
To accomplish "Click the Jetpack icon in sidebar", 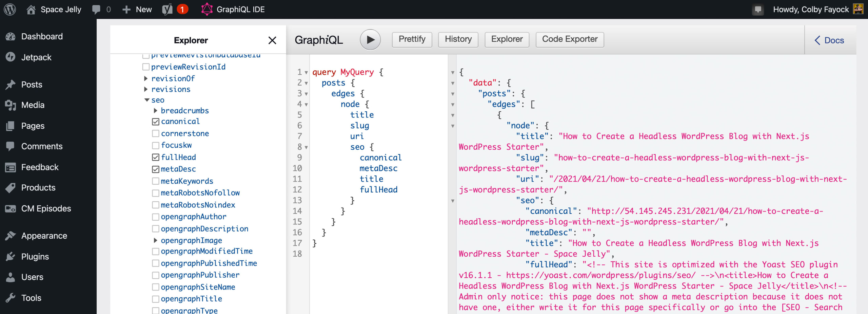I will point(11,57).
